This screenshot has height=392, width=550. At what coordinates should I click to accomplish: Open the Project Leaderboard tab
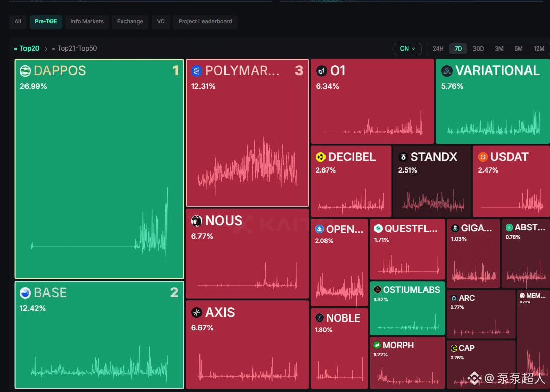tap(205, 22)
